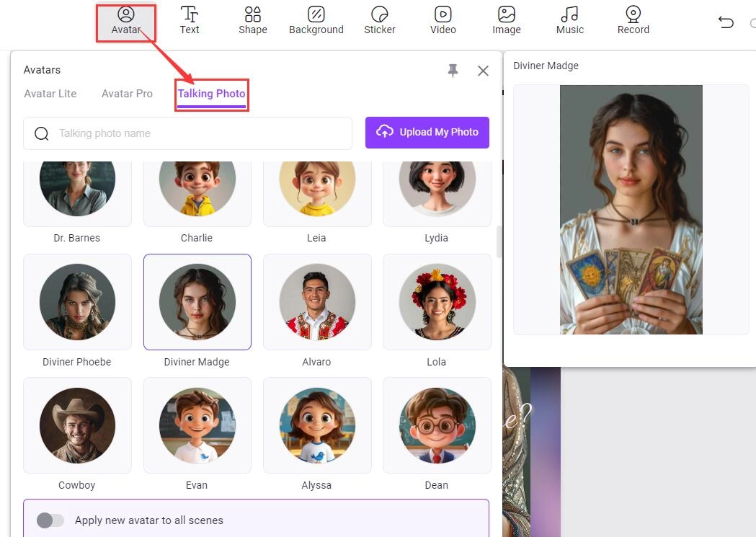756x537 pixels.
Task: Open the Video media tool
Action: point(443,20)
